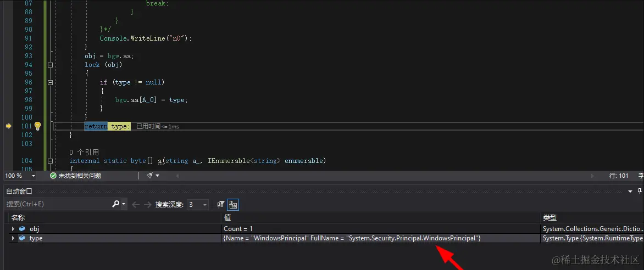Open the 自动窗口 panel options dropdown arrow
The height and width of the screenshot is (270, 644).
pyautogui.click(x=631, y=191)
